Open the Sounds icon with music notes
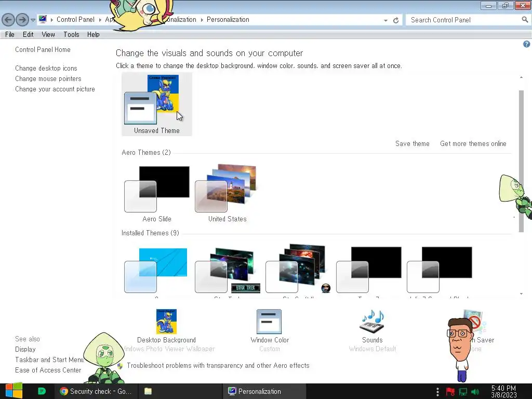 [x=372, y=321]
